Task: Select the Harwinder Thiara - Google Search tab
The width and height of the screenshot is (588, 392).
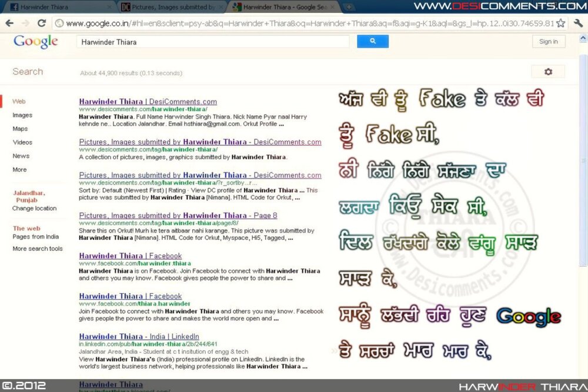Action: pos(285,7)
